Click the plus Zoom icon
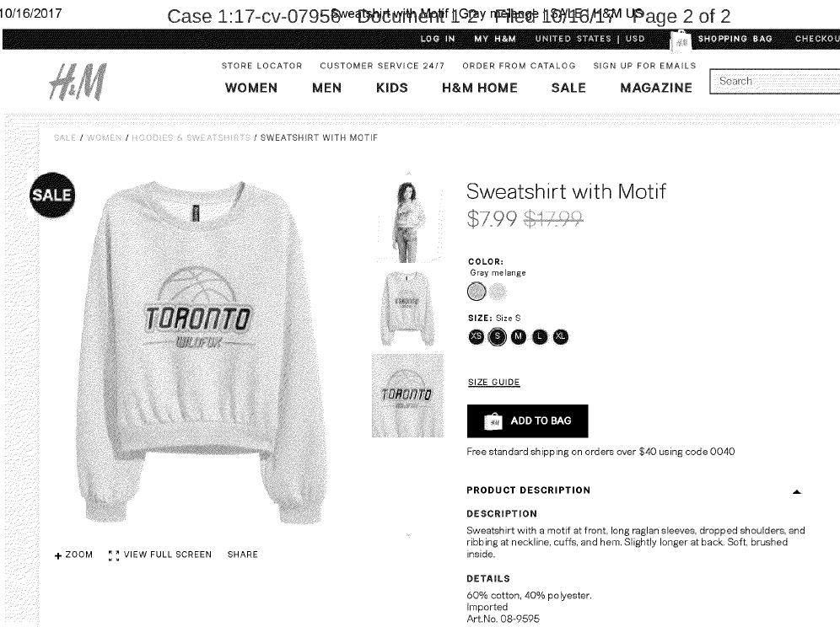840x627 pixels. (x=58, y=555)
